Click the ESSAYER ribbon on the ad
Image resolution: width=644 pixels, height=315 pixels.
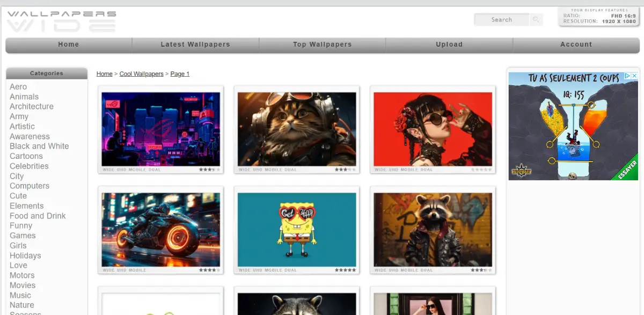click(x=626, y=168)
